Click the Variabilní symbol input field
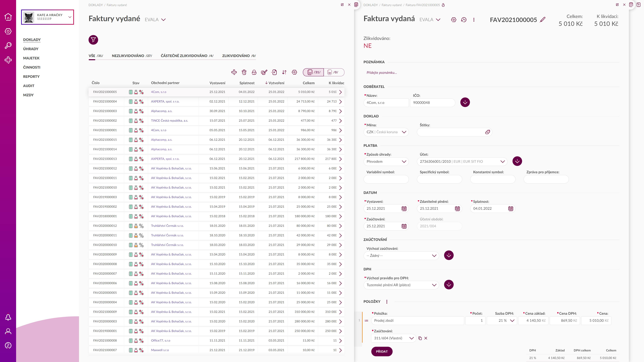This screenshot has width=644, height=362. click(x=386, y=179)
